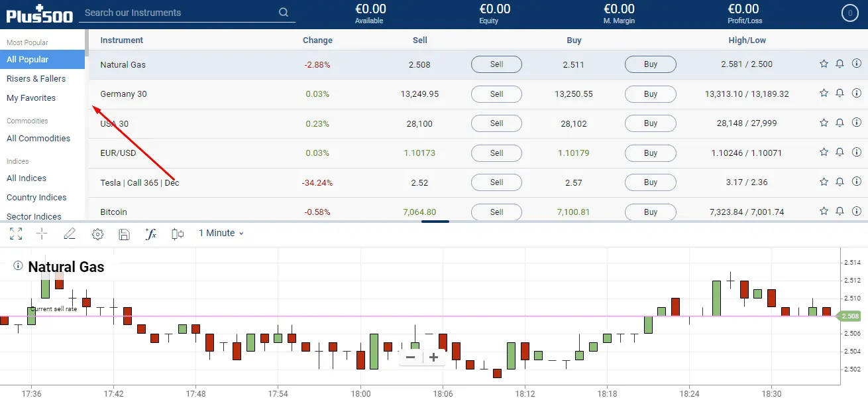The height and width of the screenshot is (400, 868).
Task: Zoom out chart with minus button
Action: [410, 357]
